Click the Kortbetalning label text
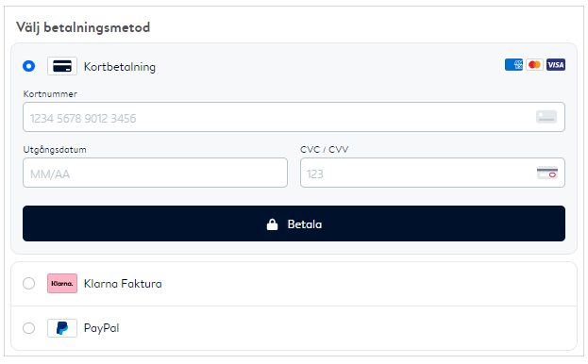Viewport: 588px width, 364px height. [120, 67]
